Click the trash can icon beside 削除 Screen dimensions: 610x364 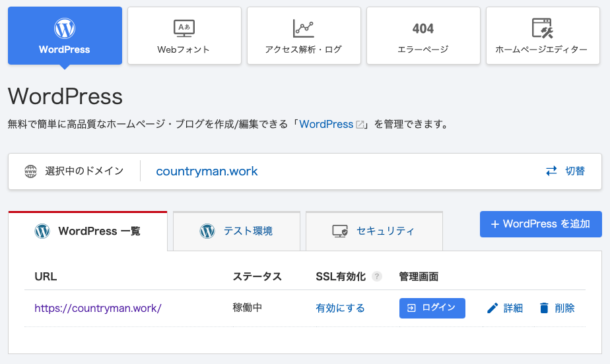(544, 308)
